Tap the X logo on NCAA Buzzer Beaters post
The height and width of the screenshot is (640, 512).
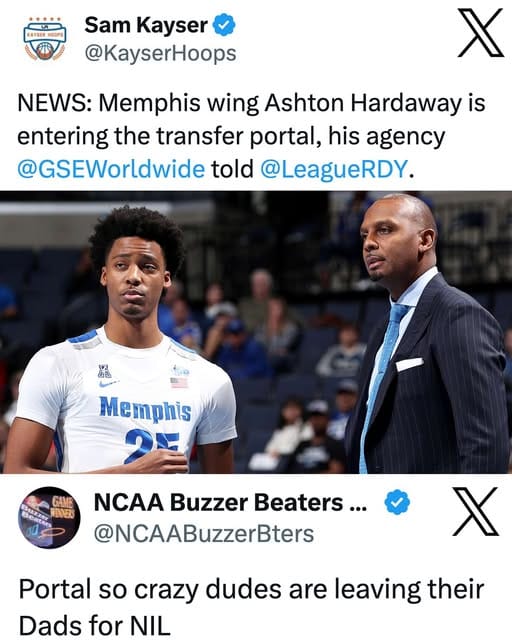(476, 511)
